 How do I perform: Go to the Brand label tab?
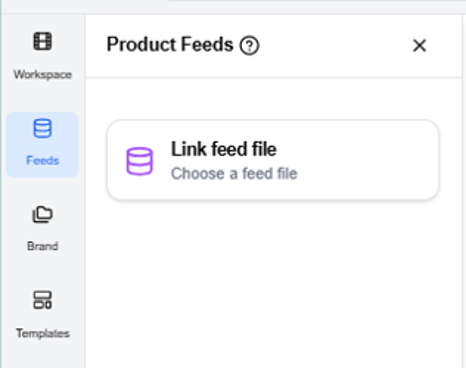[x=43, y=246]
